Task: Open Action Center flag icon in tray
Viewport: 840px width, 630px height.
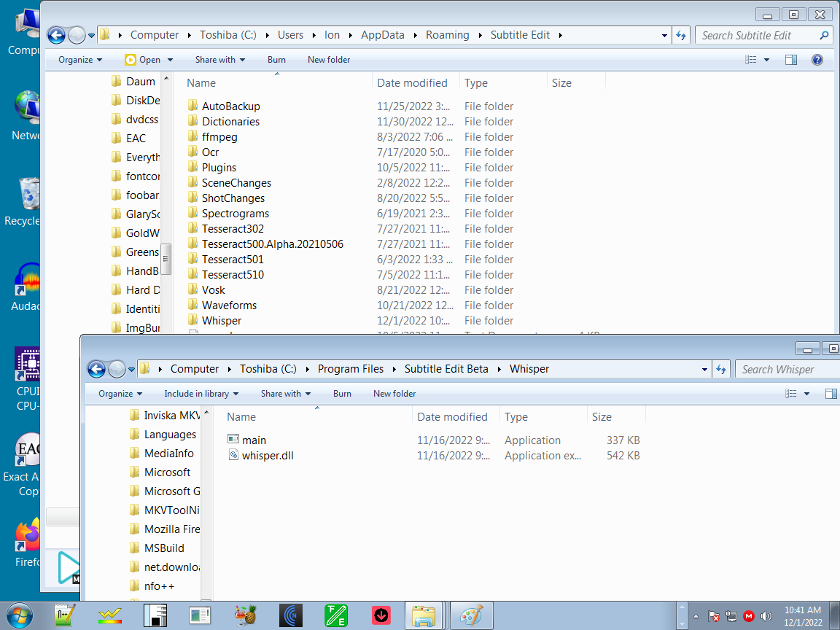Action: 713,616
